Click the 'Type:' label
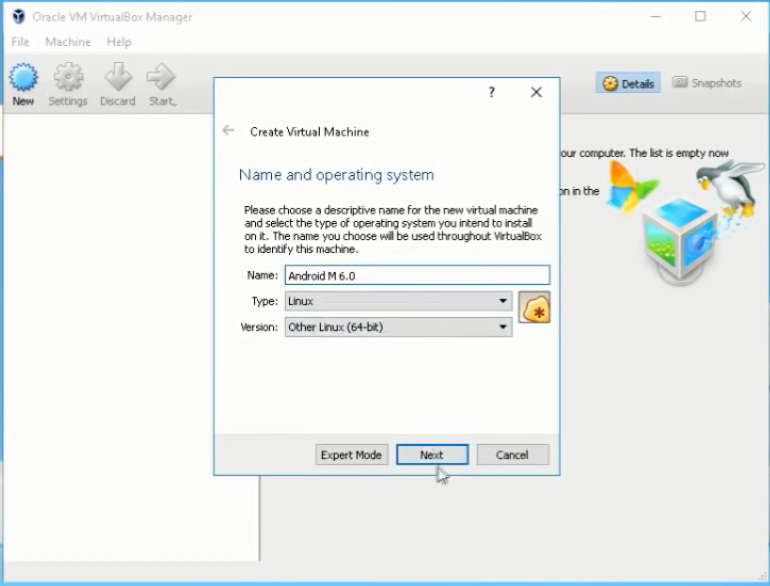 [x=265, y=301]
